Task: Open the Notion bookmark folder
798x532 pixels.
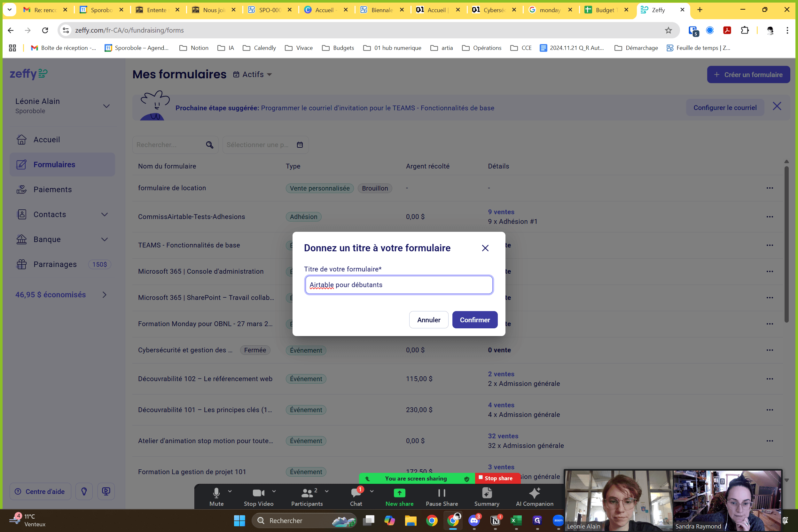Action: point(194,48)
